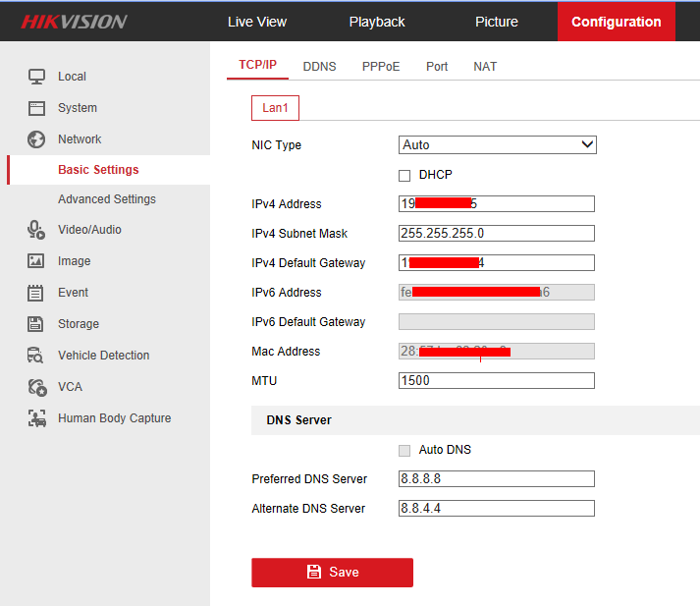The height and width of the screenshot is (606, 700).
Task: Click the Storage disk icon
Action: [36, 324]
